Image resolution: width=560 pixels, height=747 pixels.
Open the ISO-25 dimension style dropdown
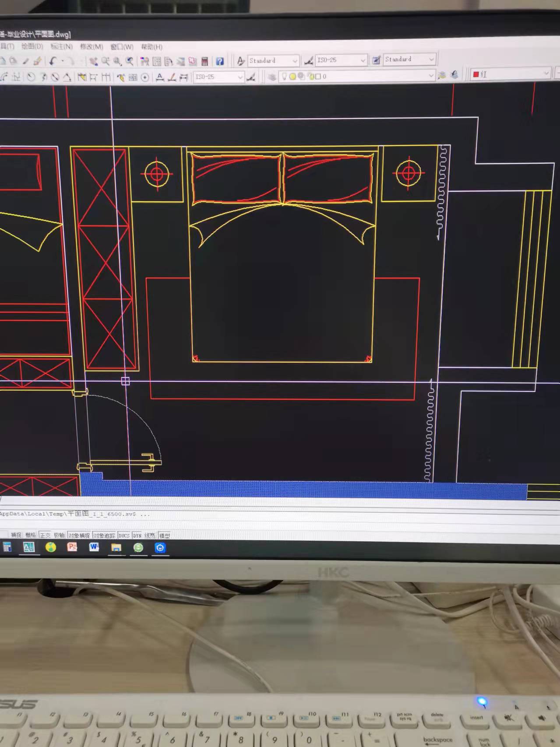coord(363,60)
